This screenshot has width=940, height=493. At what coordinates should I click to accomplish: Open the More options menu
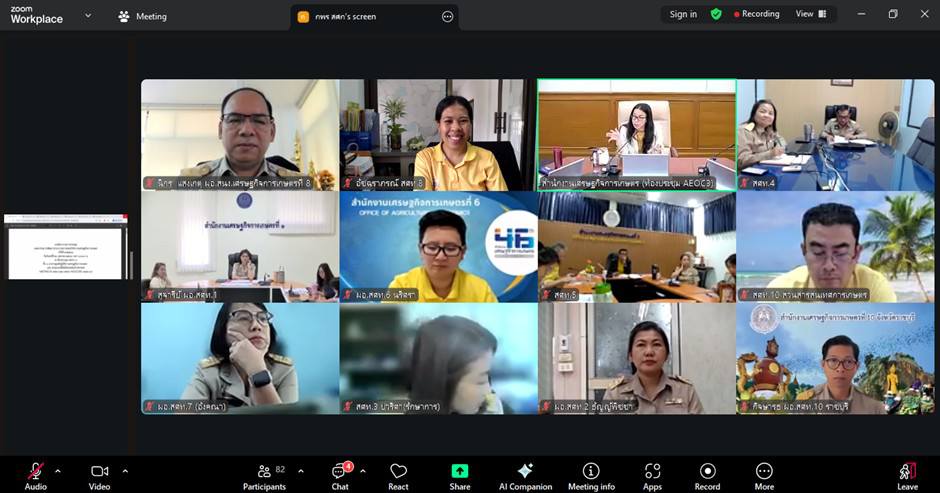tap(764, 474)
